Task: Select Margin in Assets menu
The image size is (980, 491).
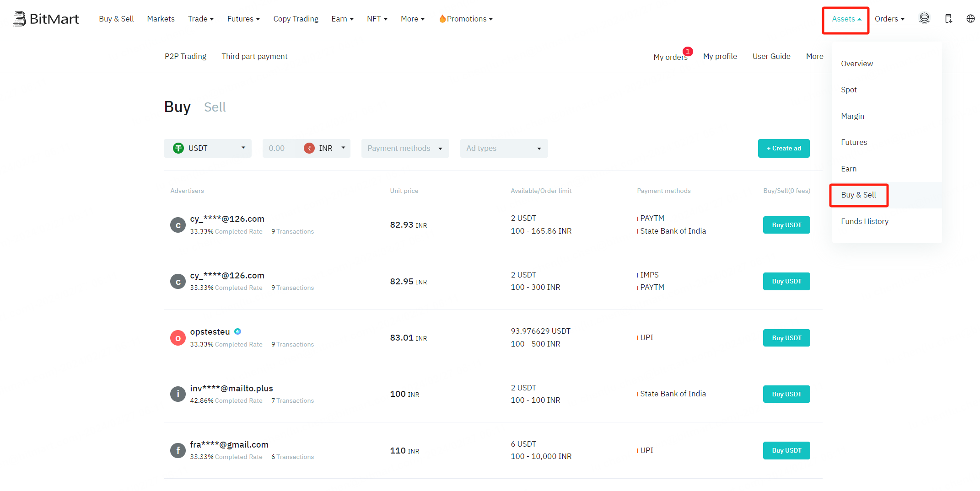Action: tap(887, 116)
